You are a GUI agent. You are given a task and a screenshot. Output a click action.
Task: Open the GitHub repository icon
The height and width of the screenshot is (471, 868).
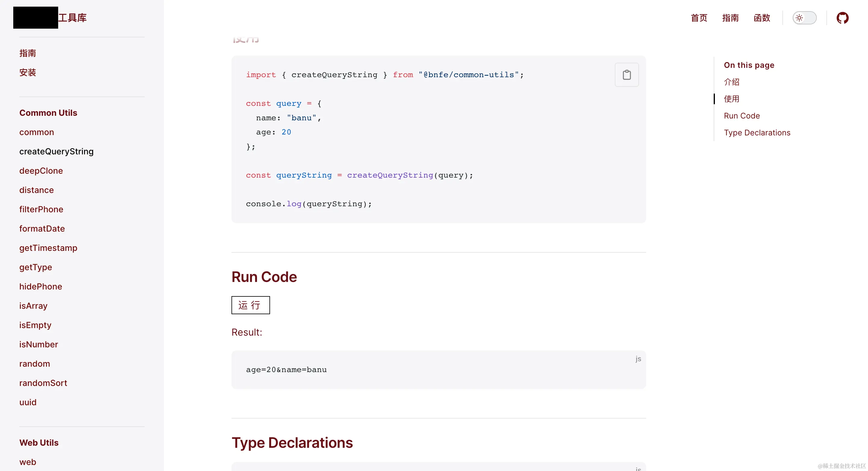tap(842, 18)
